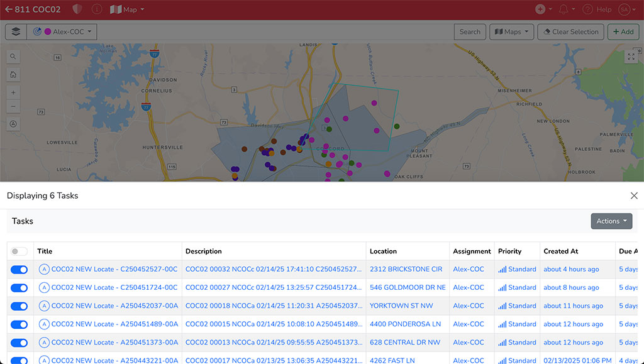Open the map layers stack button

point(16,31)
